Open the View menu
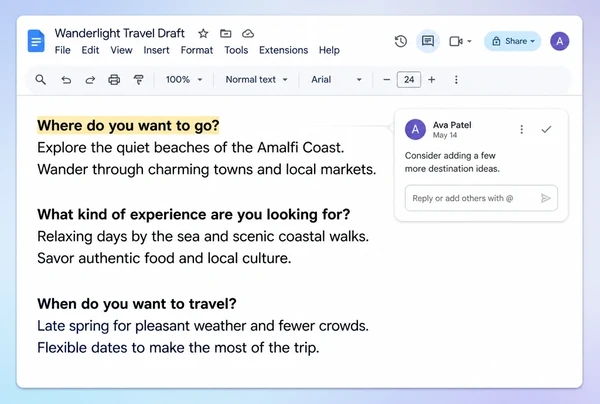The height and width of the screenshot is (404, 600). tap(121, 50)
